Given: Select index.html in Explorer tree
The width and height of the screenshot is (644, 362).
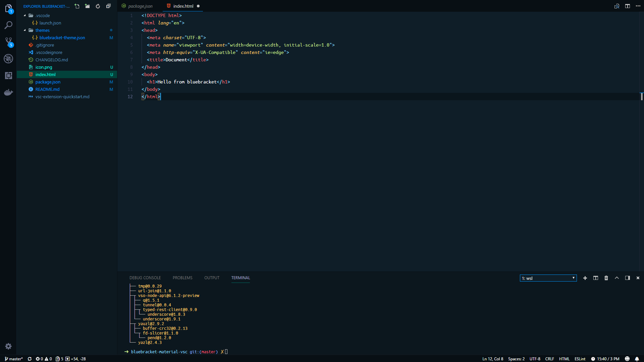Looking at the screenshot, I should (67, 74).
